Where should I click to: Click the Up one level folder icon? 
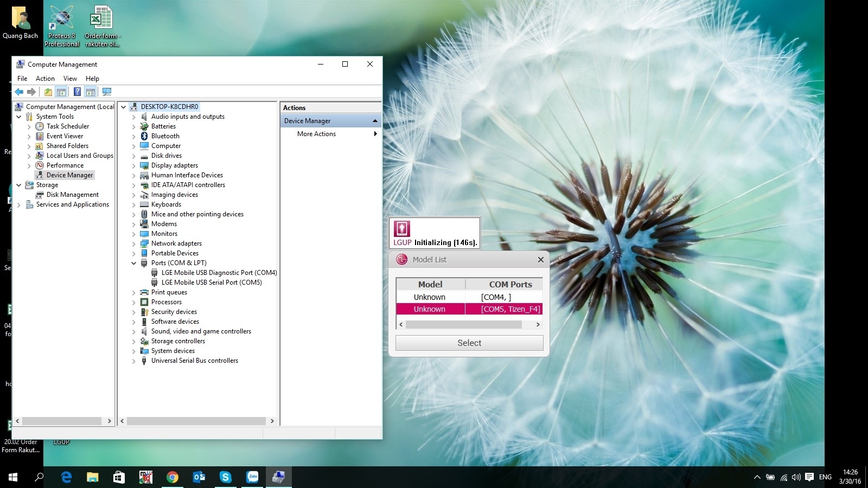(48, 92)
